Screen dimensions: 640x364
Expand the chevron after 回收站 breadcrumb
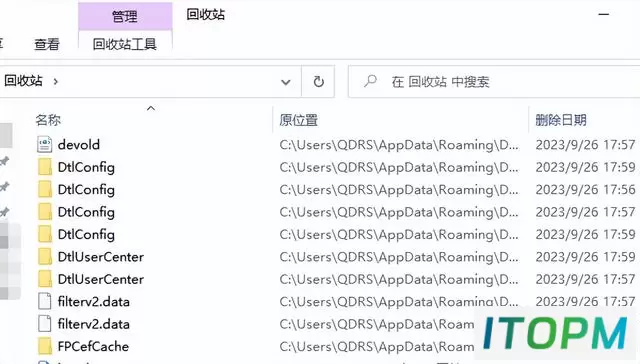click(x=56, y=82)
